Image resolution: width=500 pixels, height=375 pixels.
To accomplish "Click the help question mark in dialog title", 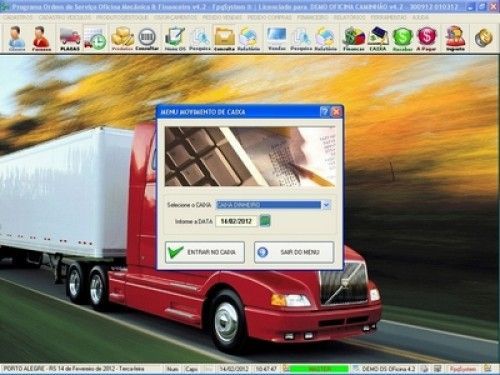I will tap(324, 112).
